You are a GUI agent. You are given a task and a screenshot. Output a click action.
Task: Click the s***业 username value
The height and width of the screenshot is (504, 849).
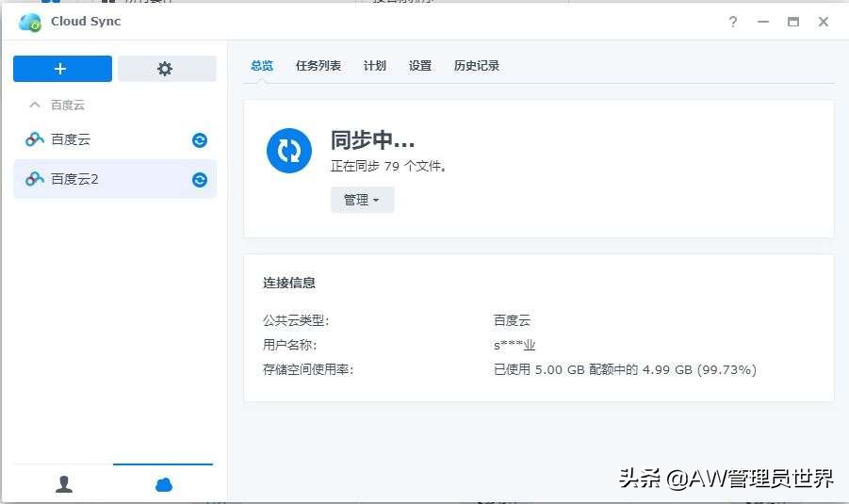coord(514,345)
